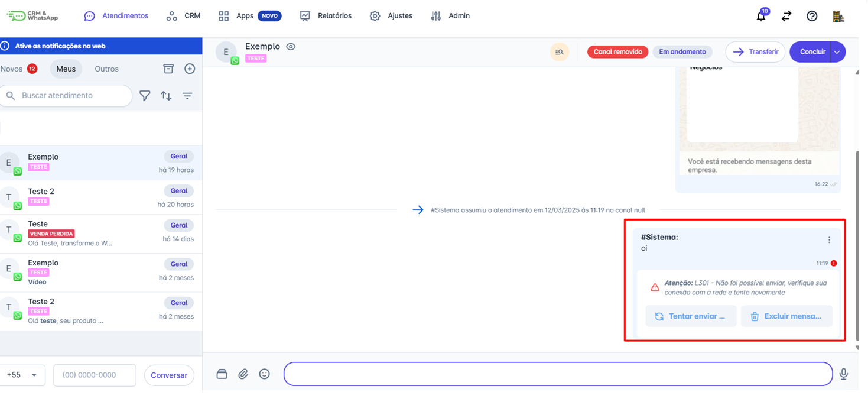Open the emoji picker icon
Image resolution: width=868 pixels, height=405 pixels.
click(265, 374)
